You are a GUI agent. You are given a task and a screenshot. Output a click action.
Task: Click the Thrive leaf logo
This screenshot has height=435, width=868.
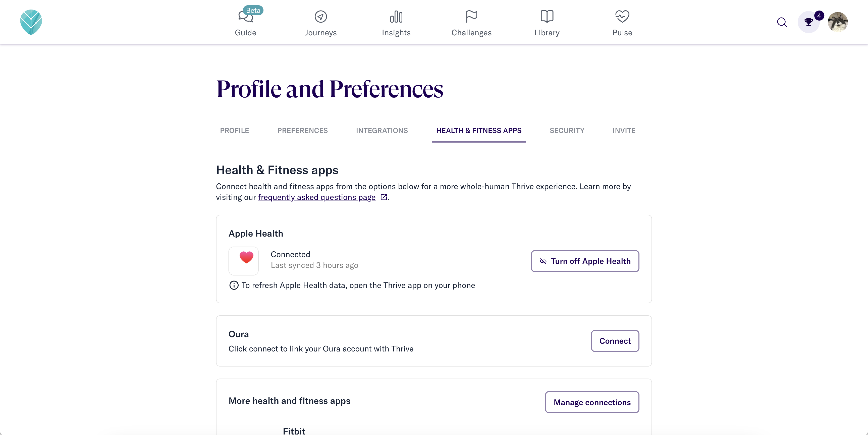[x=31, y=22]
